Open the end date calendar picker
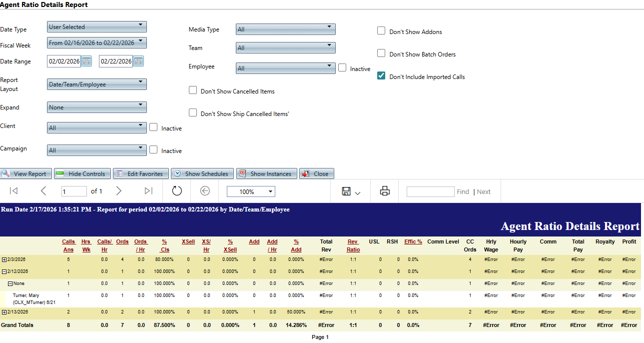644x343 pixels. click(x=138, y=61)
